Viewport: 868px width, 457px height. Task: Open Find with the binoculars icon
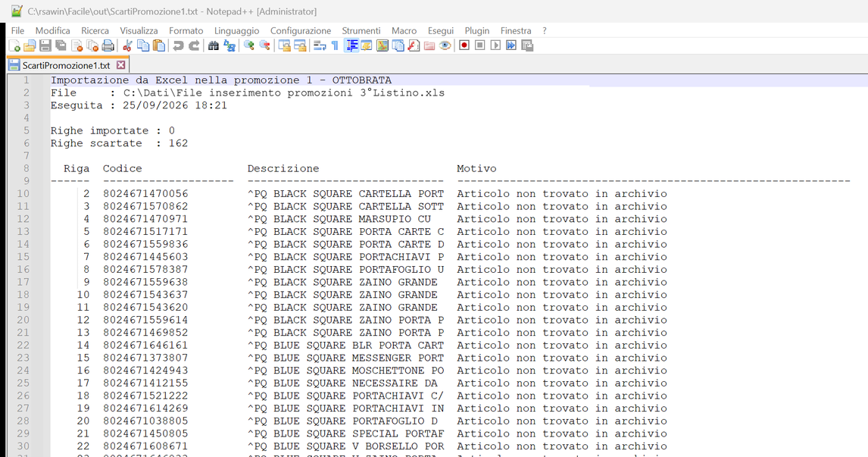click(213, 46)
